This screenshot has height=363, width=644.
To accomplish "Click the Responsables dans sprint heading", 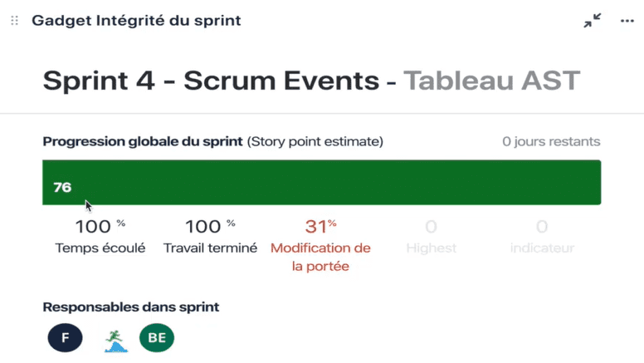I will coord(131,307).
